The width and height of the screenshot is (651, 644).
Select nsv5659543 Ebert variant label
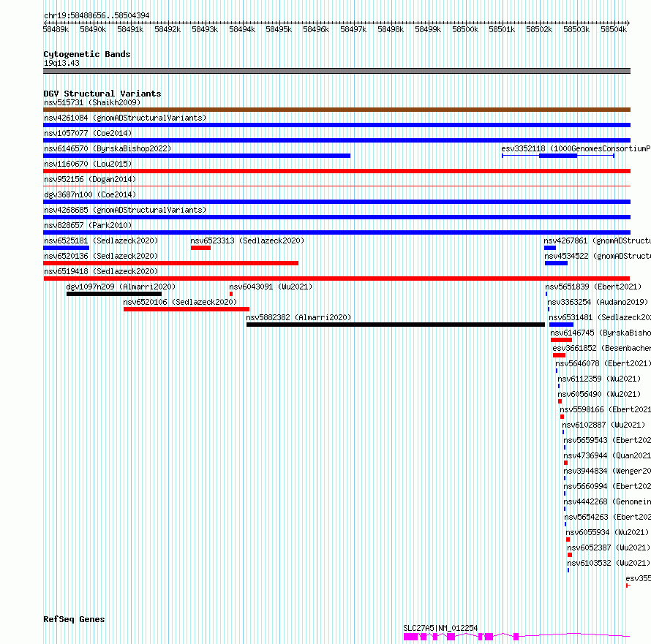(607, 440)
